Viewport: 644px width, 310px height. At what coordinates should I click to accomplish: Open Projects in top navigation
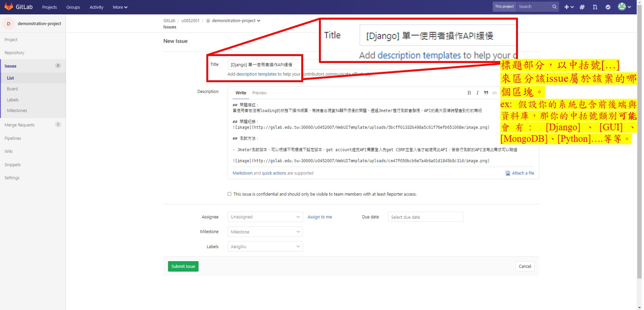pos(49,7)
